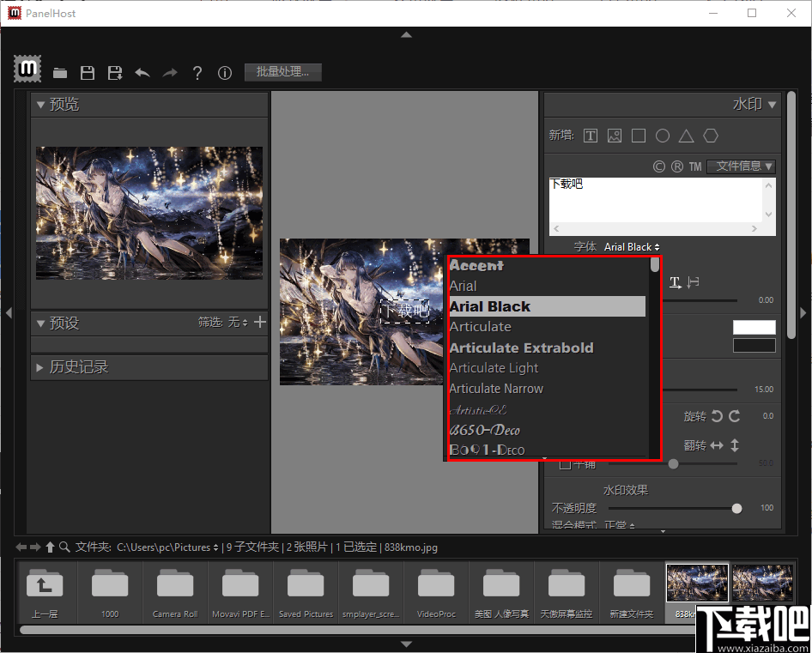Navigate forward in folder browser

pyautogui.click(x=35, y=547)
